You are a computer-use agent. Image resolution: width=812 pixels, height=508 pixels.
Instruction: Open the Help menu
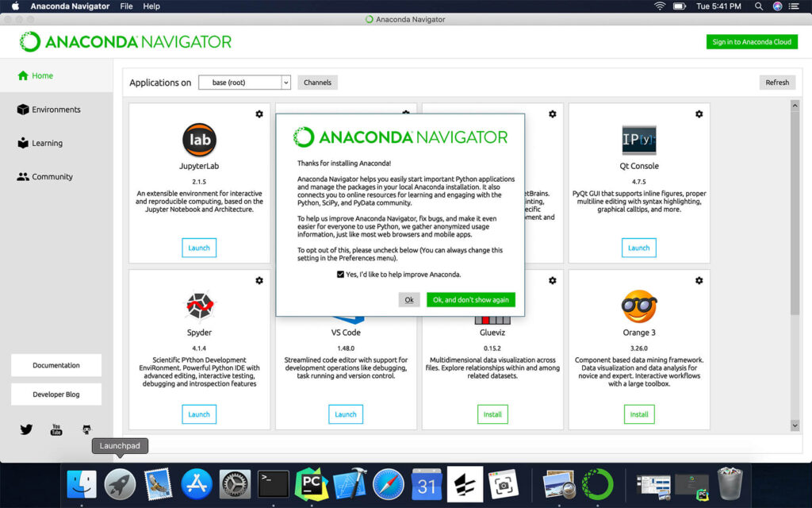click(151, 6)
